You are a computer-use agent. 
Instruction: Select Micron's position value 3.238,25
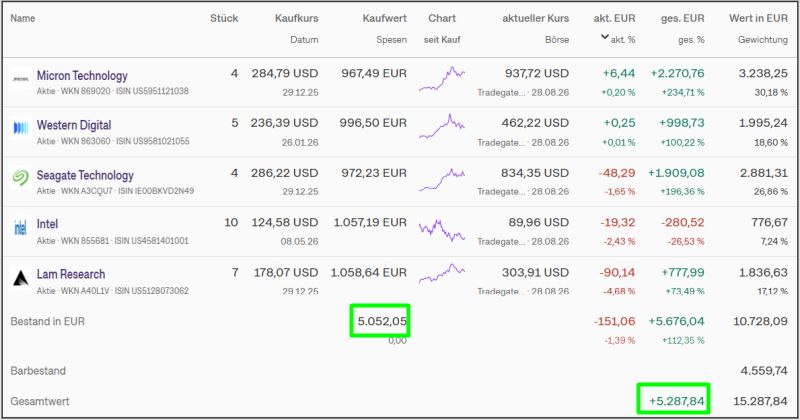point(763,73)
